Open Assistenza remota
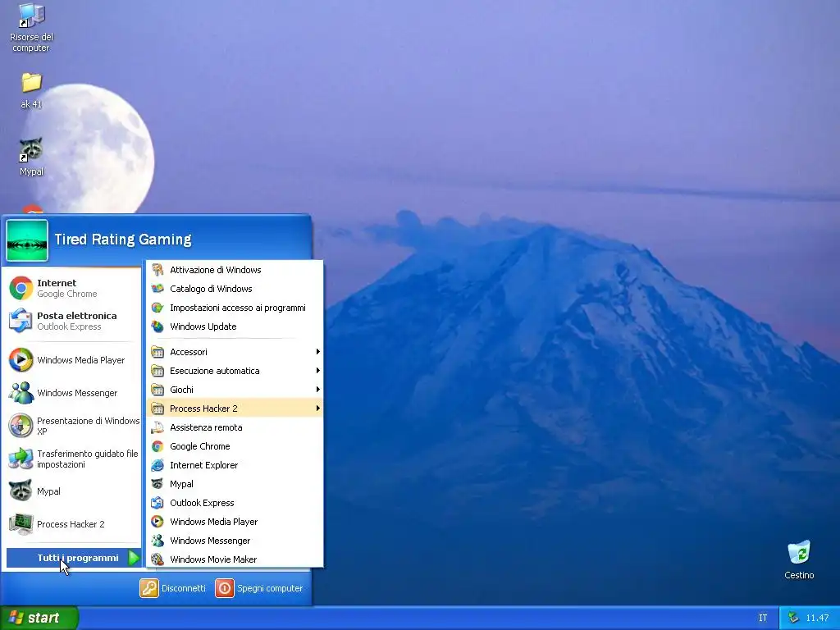 235,427
